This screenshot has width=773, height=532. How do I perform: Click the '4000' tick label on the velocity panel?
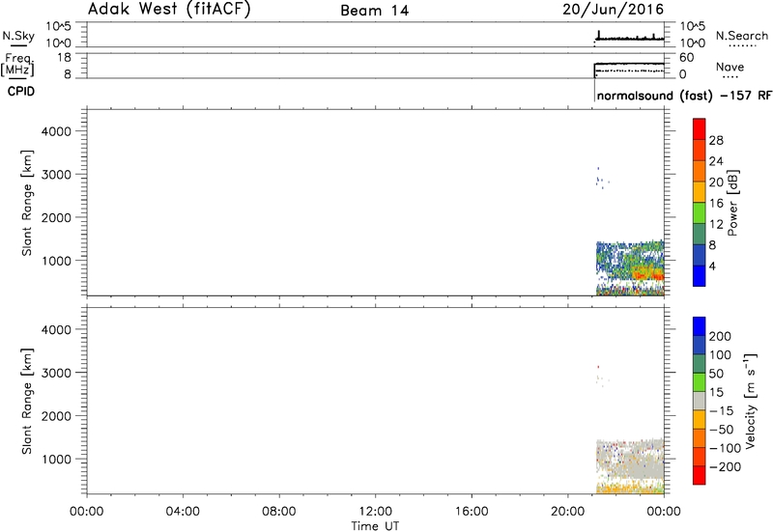[x=57, y=329]
